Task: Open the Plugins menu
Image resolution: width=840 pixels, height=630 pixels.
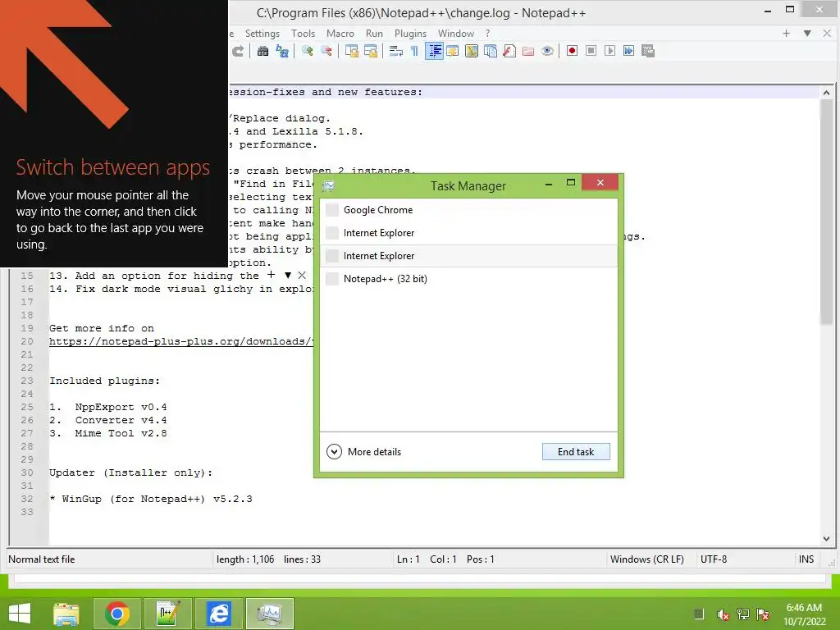Action: pyautogui.click(x=410, y=33)
